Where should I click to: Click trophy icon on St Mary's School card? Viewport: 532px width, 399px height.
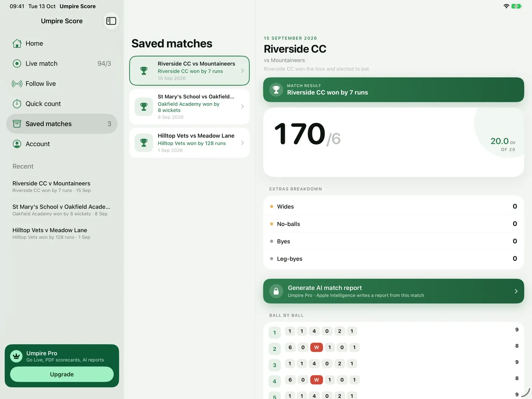(x=144, y=107)
